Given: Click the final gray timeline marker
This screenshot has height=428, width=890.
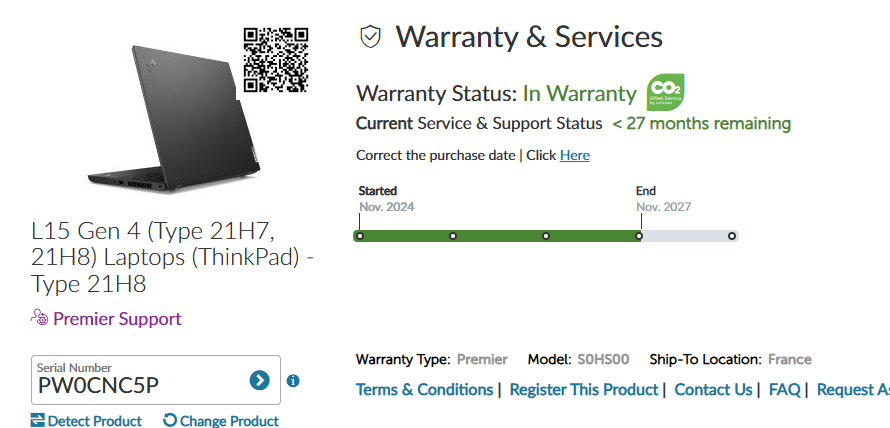Looking at the screenshot, I should pos(732,236).
